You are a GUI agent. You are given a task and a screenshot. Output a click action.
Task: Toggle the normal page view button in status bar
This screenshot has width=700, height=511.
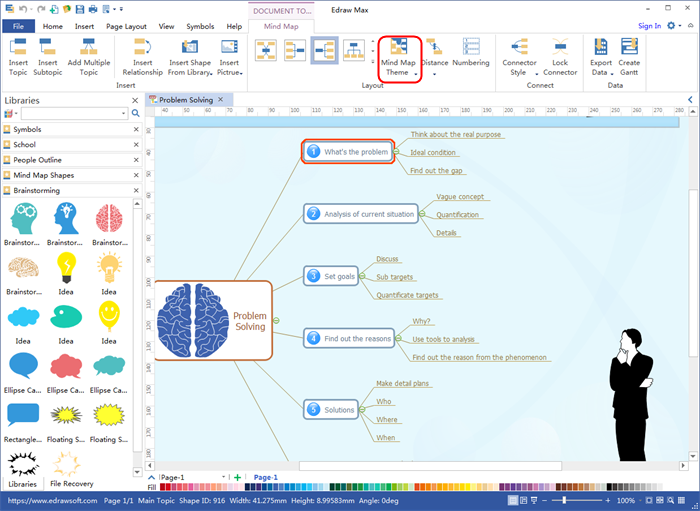513,501
